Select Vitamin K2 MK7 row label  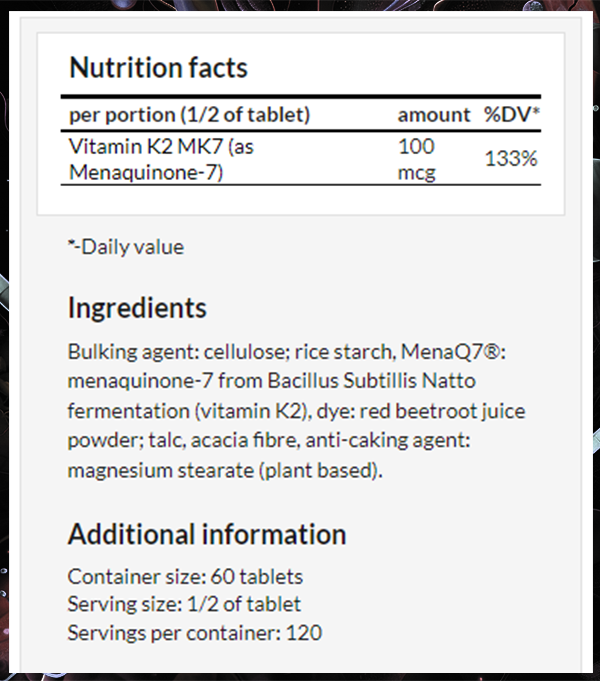(x=161, y=159)
